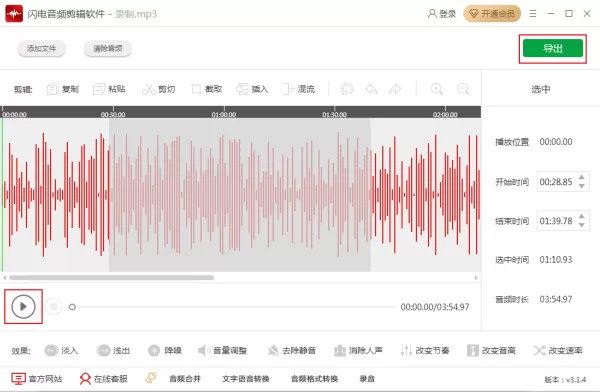Zoom in the waveform with magnifier plus
Screen dimensions: 600x392
pos(437,89)
